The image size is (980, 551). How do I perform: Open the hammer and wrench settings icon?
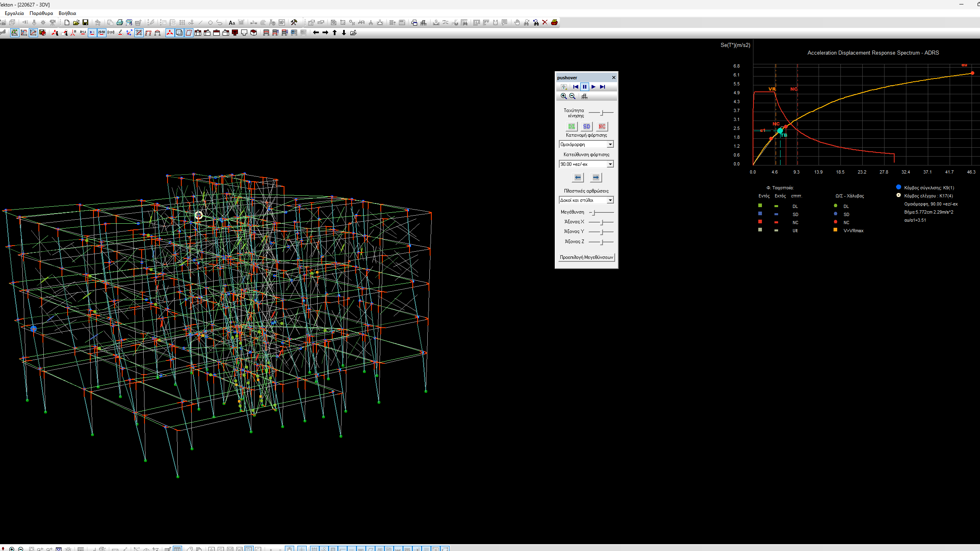[294, 23]
